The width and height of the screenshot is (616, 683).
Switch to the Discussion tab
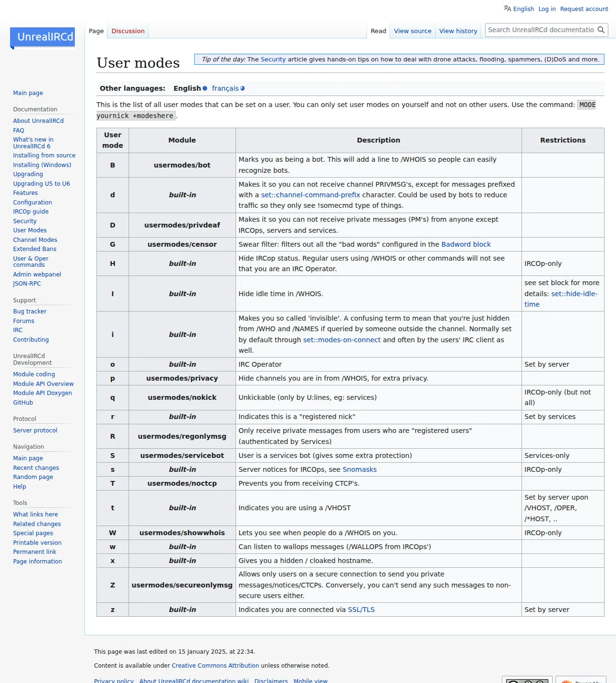coord(128,31)
